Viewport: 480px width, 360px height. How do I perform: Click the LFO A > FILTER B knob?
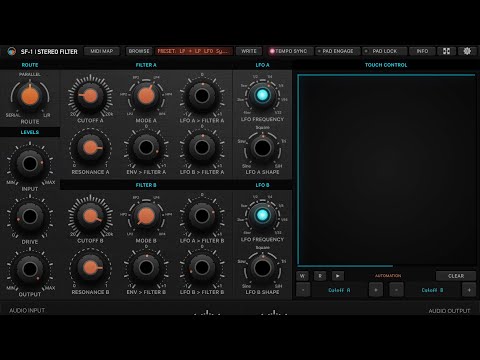point(202,216)
